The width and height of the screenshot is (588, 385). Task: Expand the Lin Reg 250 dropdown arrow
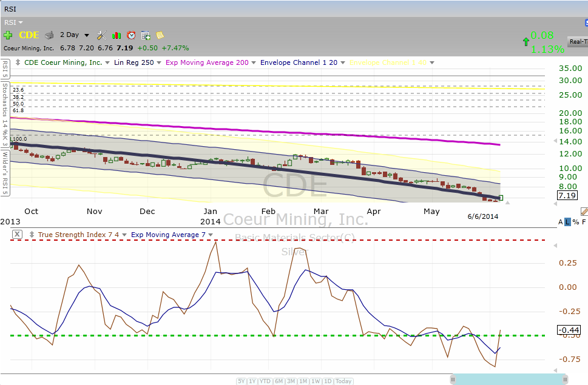[159, 63]
